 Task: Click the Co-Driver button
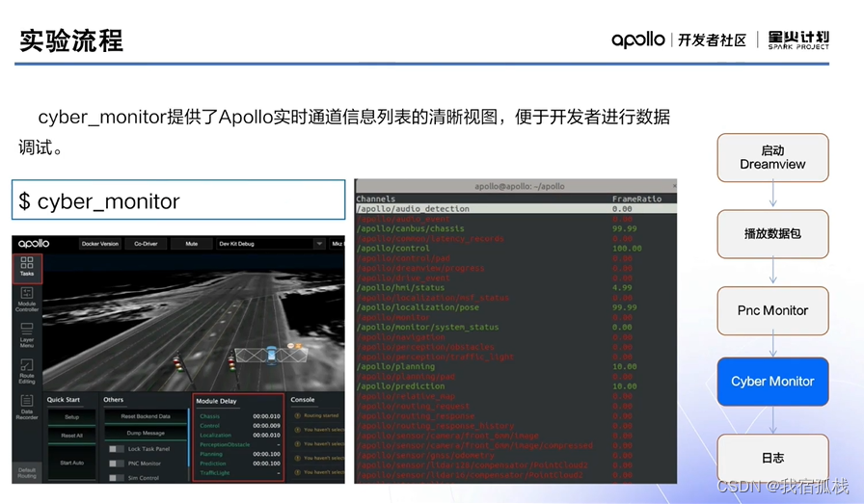(146, 244)
